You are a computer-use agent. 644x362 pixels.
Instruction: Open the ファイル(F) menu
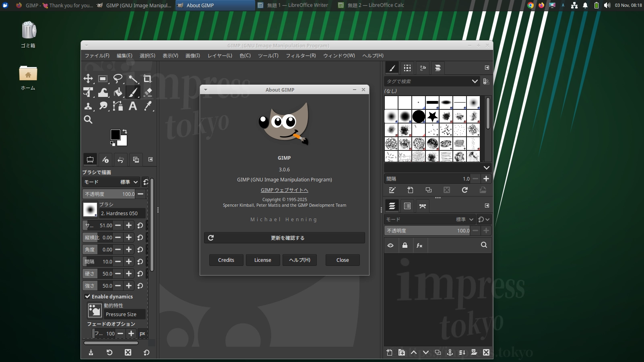click(x=97, y=56)
